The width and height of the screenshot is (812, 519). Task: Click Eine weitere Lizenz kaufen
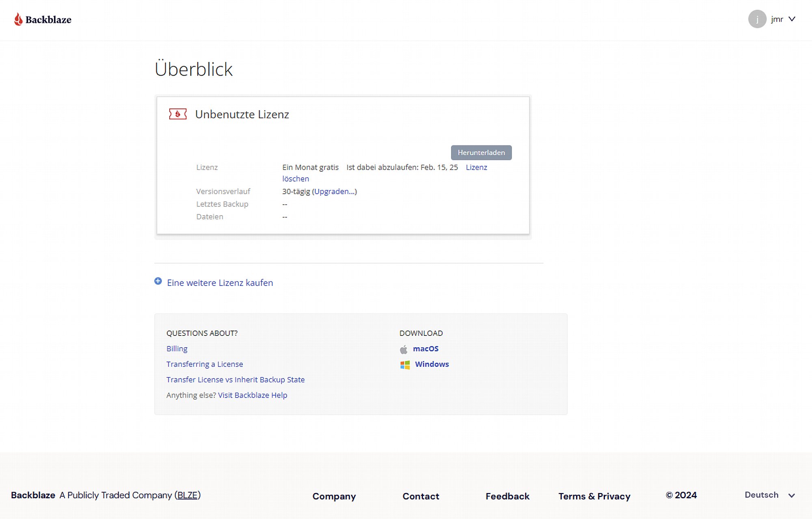pyautogui.click(x=220, y=283)
